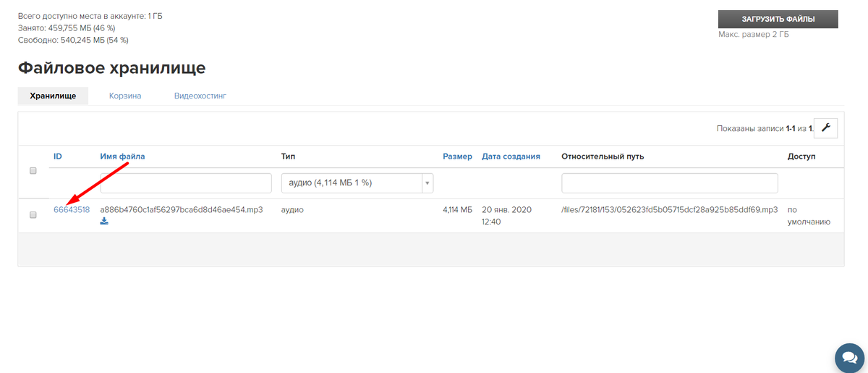This screenshot has width=868, height=373.
Task: Click the ЗАГРУЗИТЬ ФАЙЛЫ button
Action: point(778,19)
